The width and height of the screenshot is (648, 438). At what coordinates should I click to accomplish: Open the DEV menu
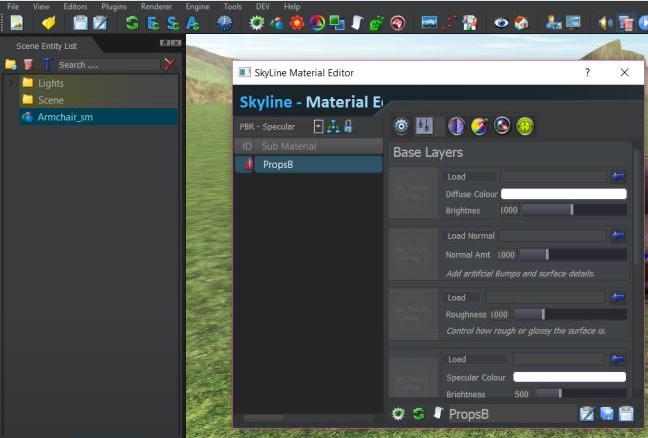tap(263, 6)
